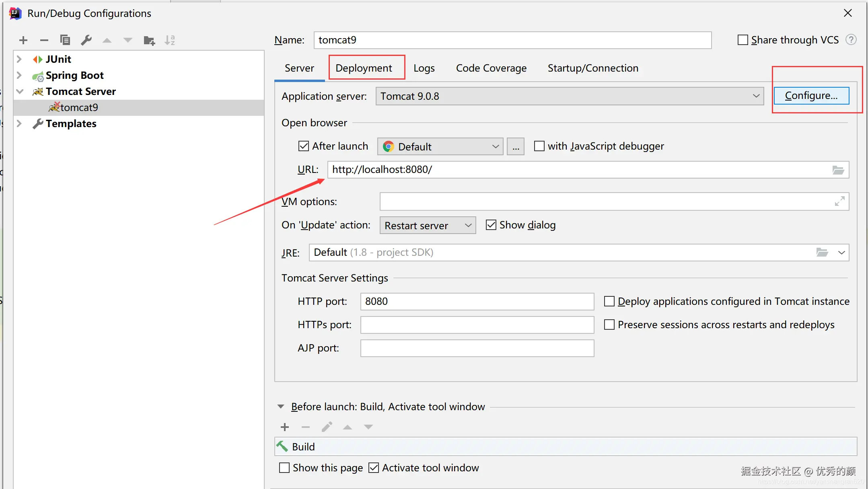Enable Share through VCS checkbox

click(743, 40)
